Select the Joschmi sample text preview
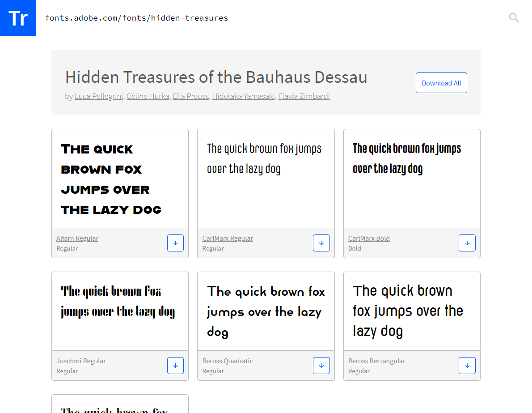532x413 pixels. coord(118,302)
